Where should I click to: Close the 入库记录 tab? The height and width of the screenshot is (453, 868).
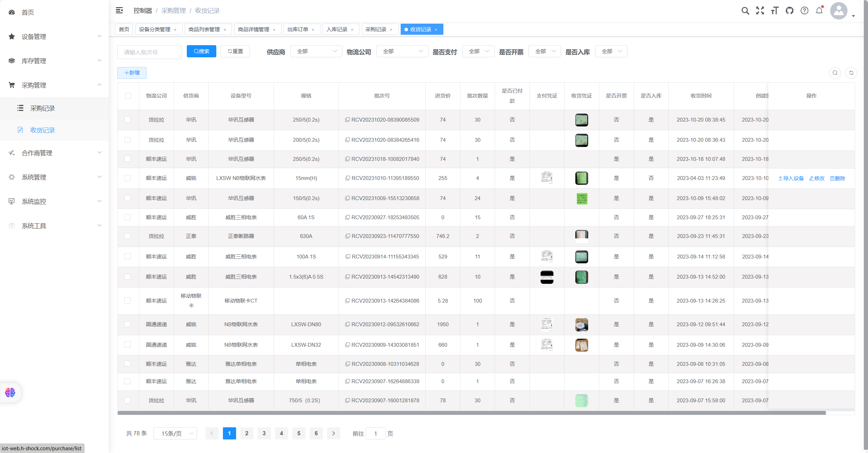click(x=352, y=30)
